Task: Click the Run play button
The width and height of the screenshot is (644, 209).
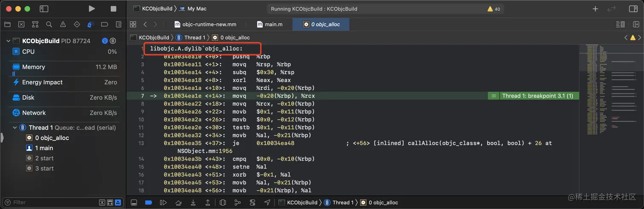Action: [92, 9]
